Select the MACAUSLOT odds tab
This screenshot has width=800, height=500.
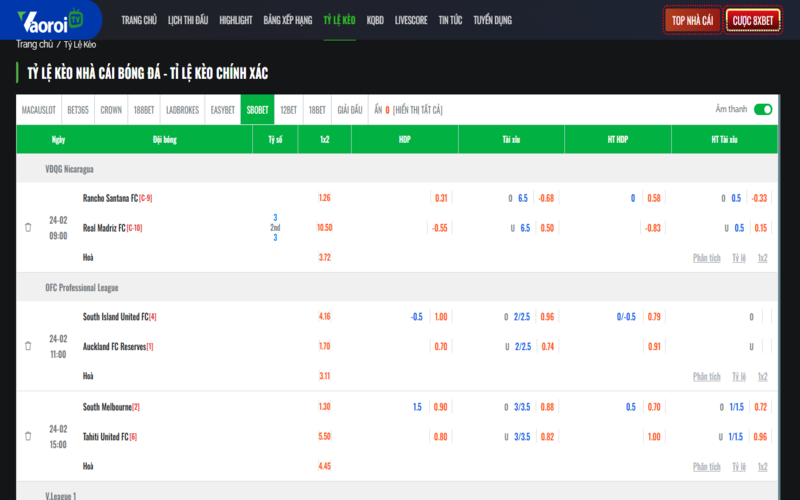pos(39,110)
